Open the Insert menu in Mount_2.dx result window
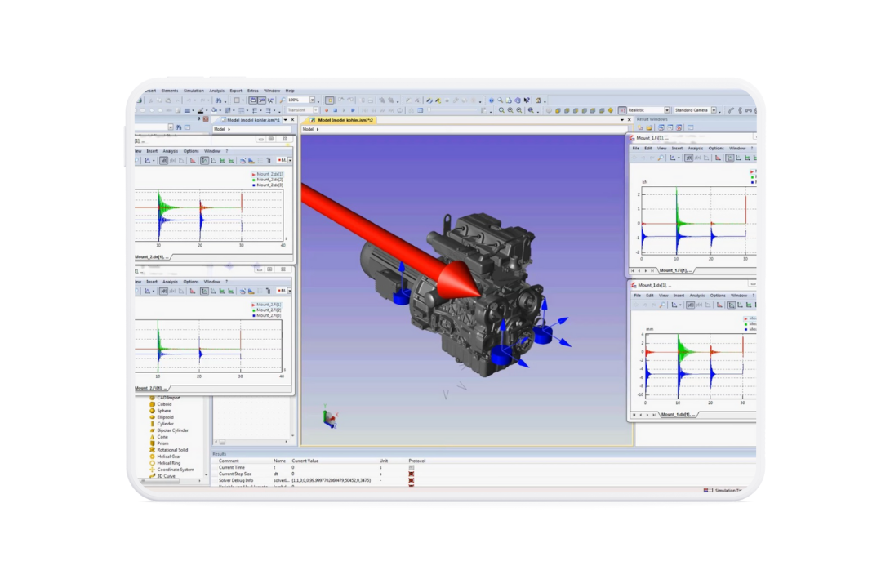890x588 pixels. 152,152
